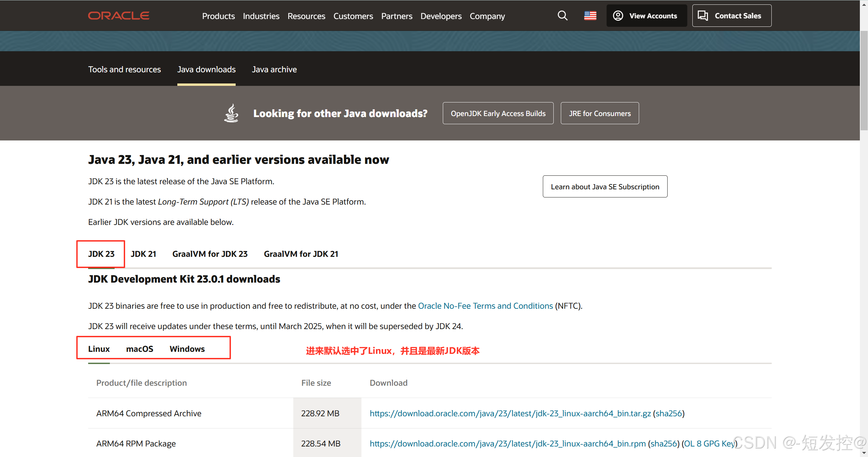
Task: Open the Industries menu
Action: point(261,16)
